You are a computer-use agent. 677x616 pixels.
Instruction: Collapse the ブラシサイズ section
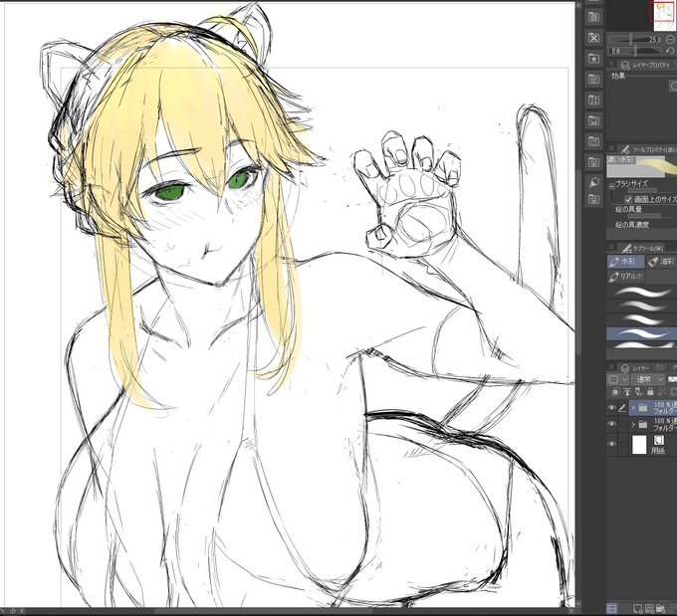click(x=612, y=186)
